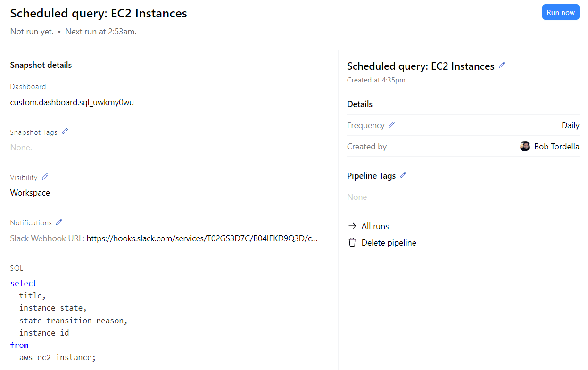Click the None Pipeline Tags field
Screen dimensions: 588x370
click(356, 197)
